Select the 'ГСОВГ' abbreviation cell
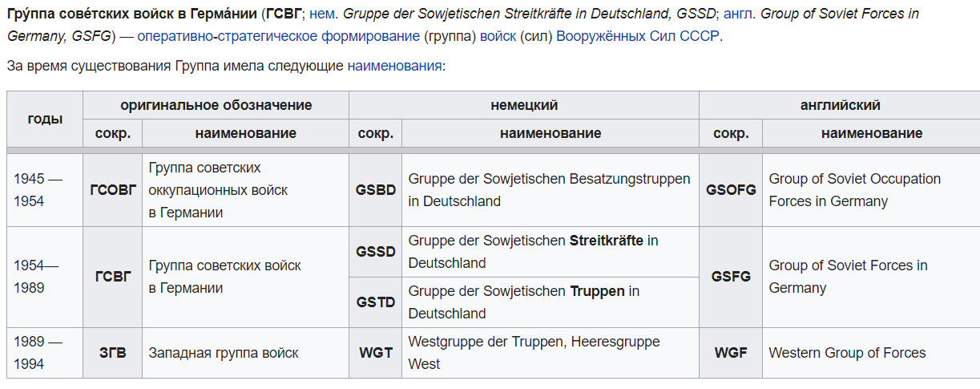 [113, 190]
